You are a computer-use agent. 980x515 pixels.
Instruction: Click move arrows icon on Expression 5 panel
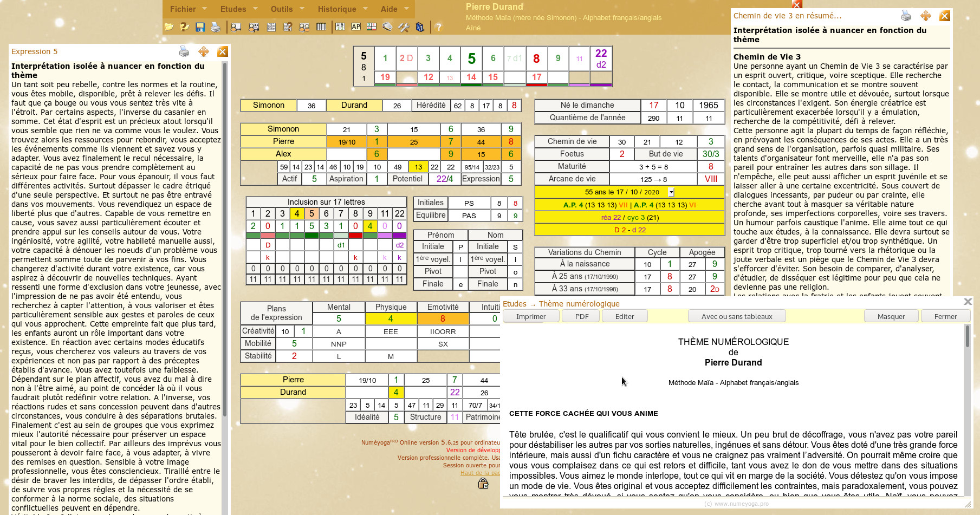click(x=204, y=51)
